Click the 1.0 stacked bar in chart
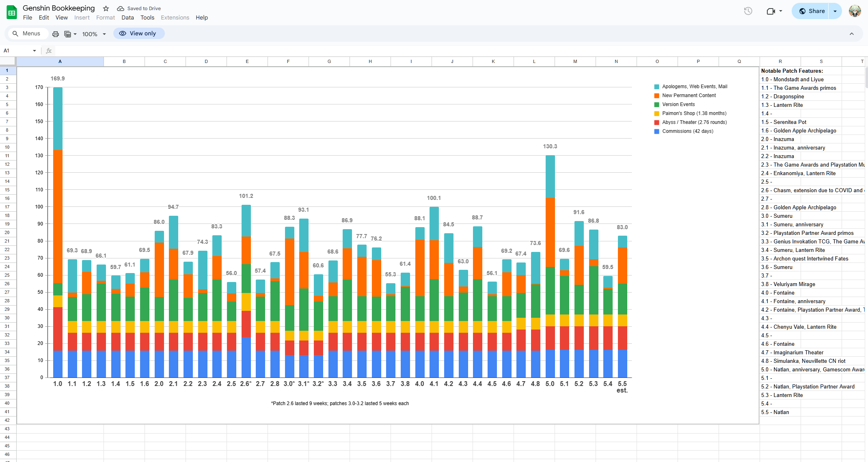868x462 pixels. [x=58, y=232]
